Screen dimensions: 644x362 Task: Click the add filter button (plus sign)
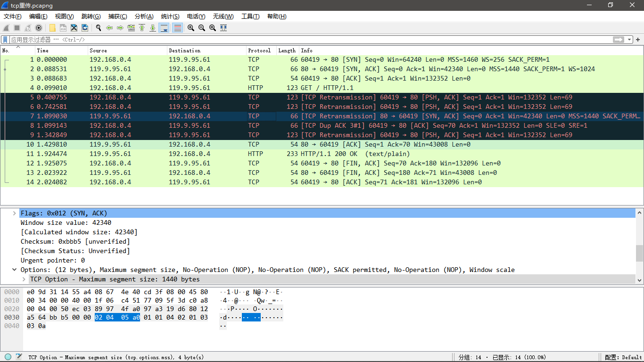(x=638, y=40)
